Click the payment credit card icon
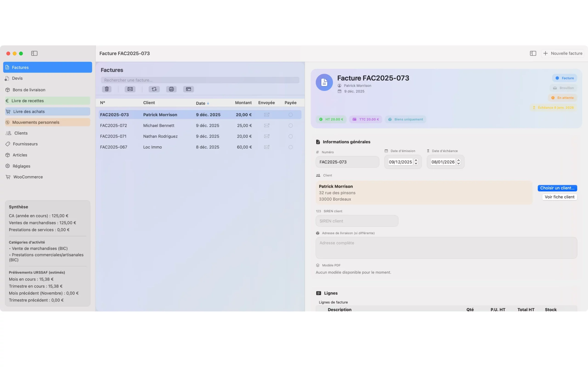The height and width of the screenshot is (367, 588). click(x=188, y=89)
